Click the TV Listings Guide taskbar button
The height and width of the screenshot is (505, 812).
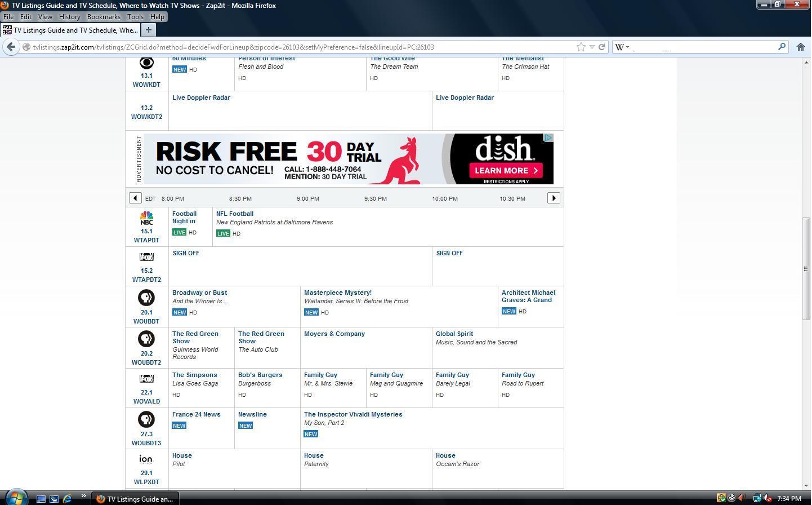(135, 498)
